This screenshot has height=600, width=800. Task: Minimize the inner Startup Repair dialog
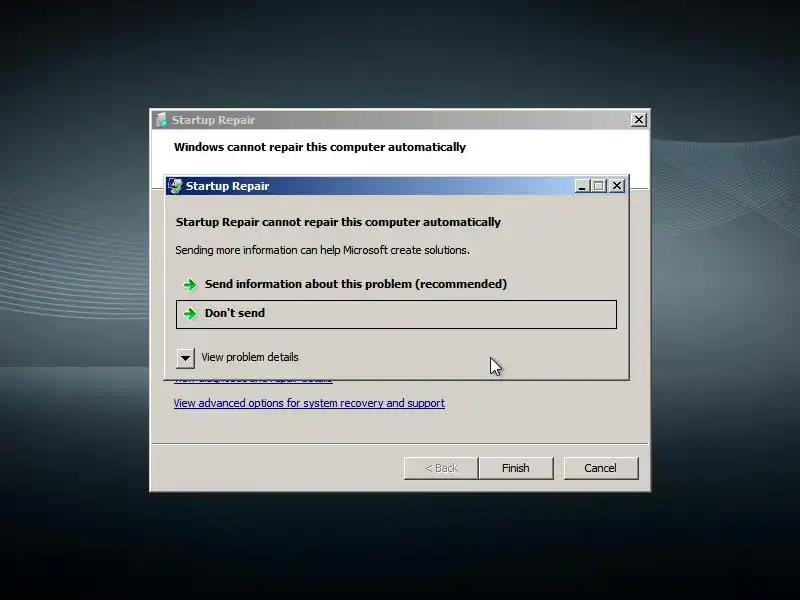582,186
